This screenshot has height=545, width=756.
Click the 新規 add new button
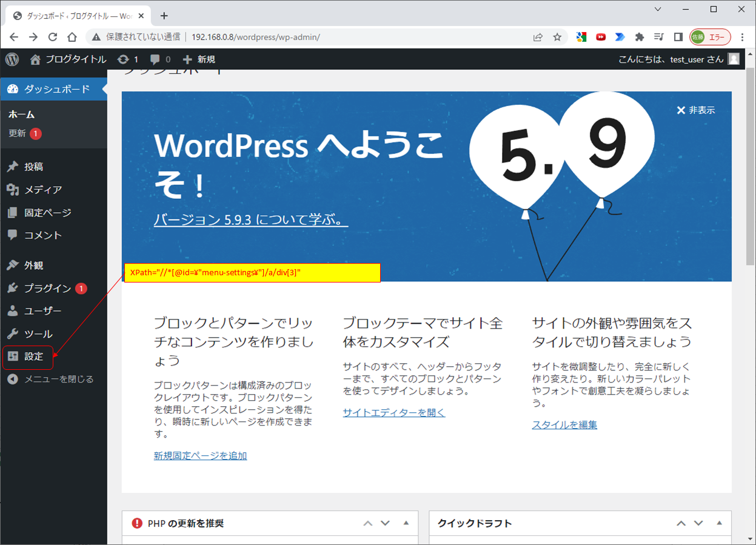coord(199,59)
